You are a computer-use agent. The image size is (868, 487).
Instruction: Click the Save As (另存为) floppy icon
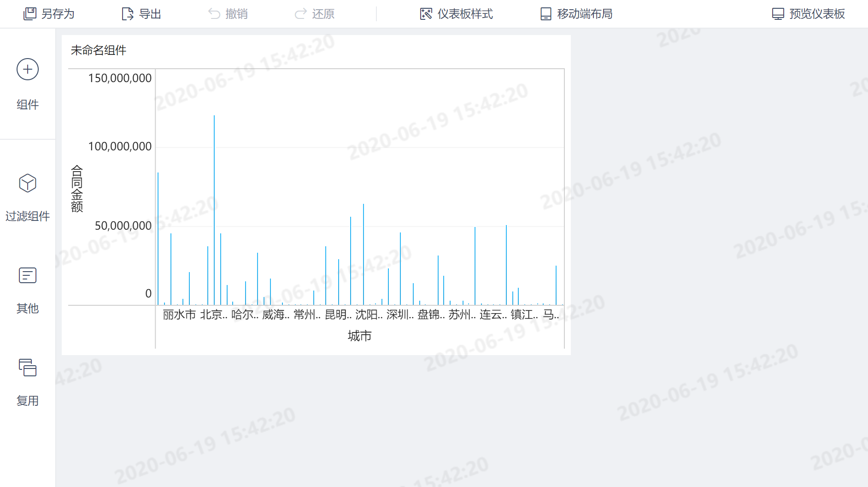(30, 14)
